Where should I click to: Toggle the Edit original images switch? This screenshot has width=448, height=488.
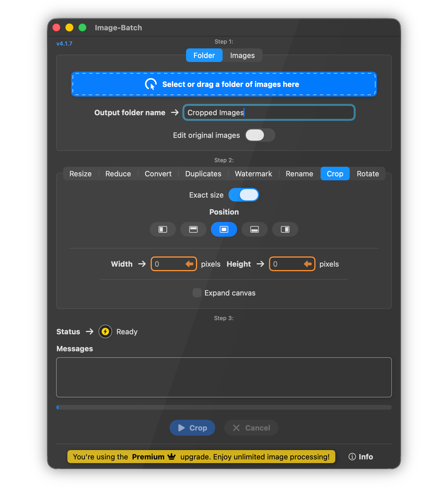[x=260, y=135]
